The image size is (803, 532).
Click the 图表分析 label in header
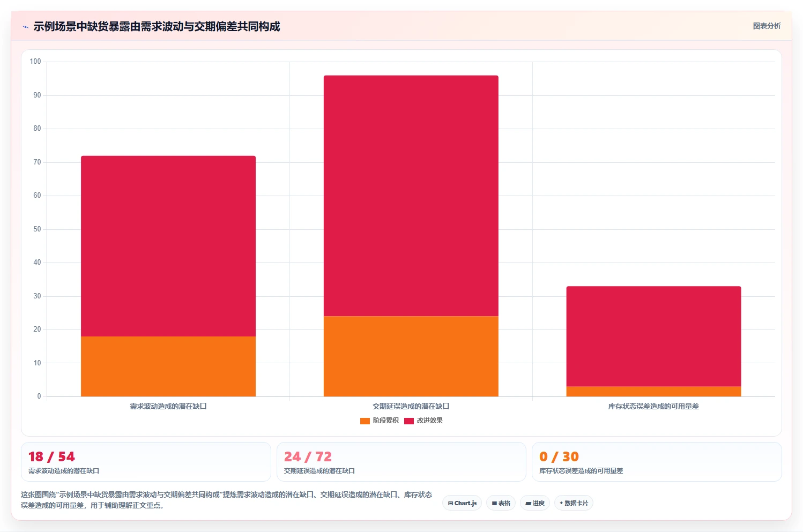click(767, 26)
